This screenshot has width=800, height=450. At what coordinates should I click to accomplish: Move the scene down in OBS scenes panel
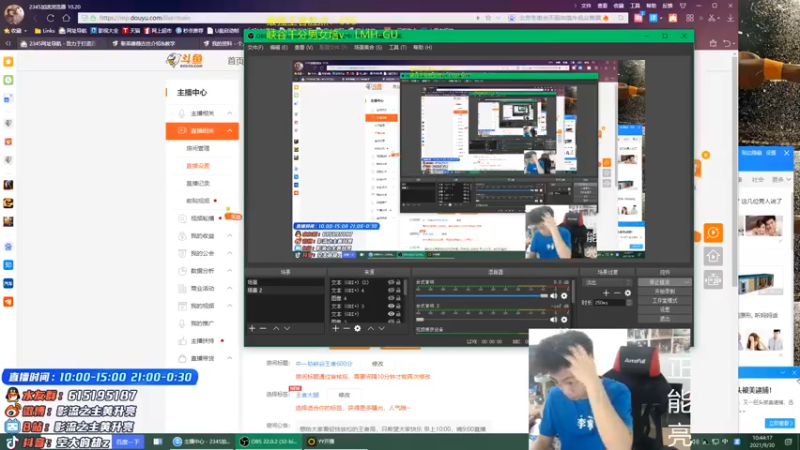click(287, 329)
